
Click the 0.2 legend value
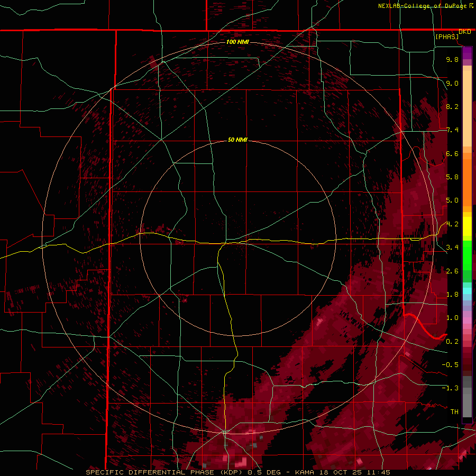click(x=452, y=342)
